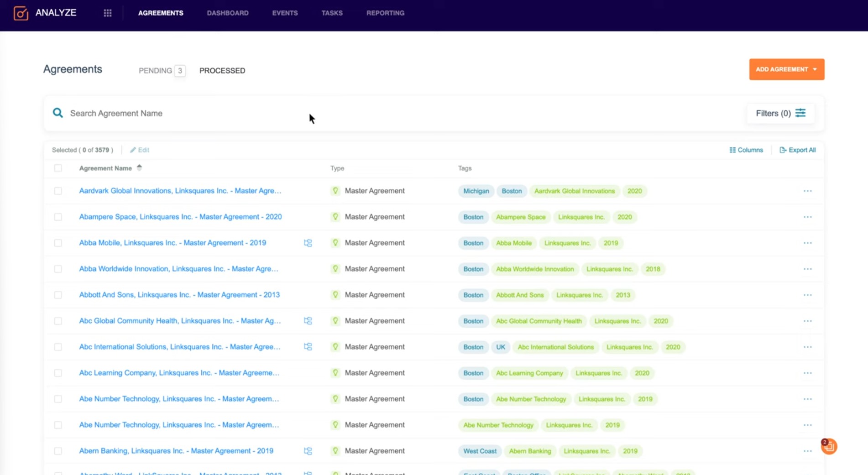Open the Tasks nav tab

coord(332,13)
